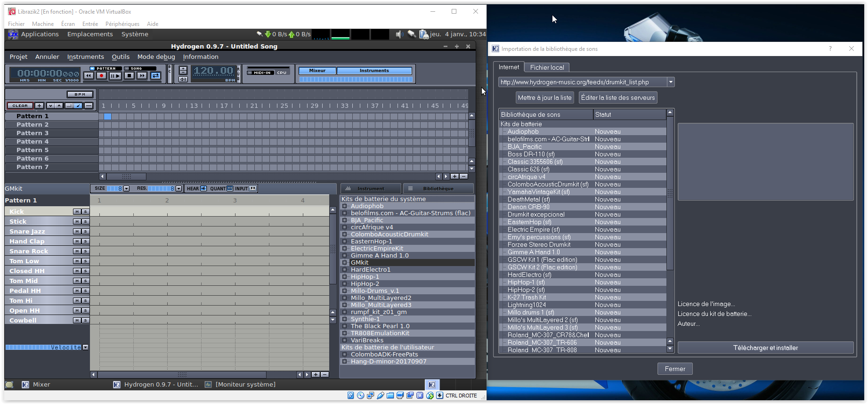Open VirtualBox Périphériques menu
The width and height of the screenshot is (868, 404).
click(x=122, y=24)
